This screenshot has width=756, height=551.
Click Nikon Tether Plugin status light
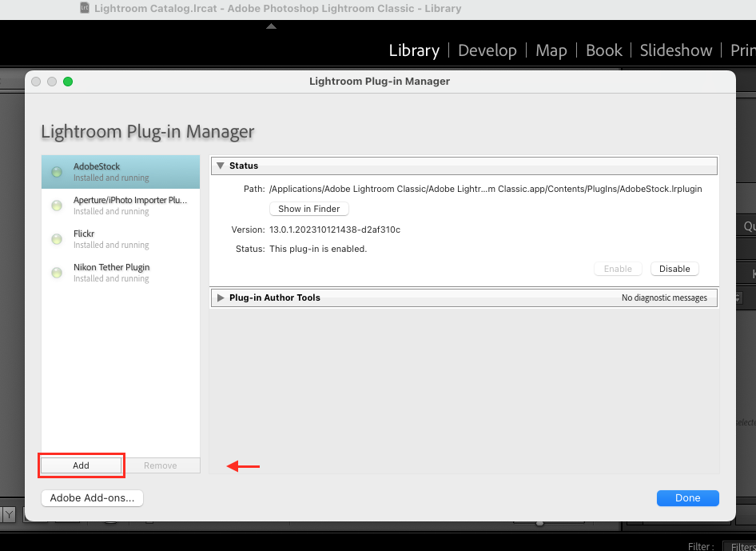tap(57, 273)
